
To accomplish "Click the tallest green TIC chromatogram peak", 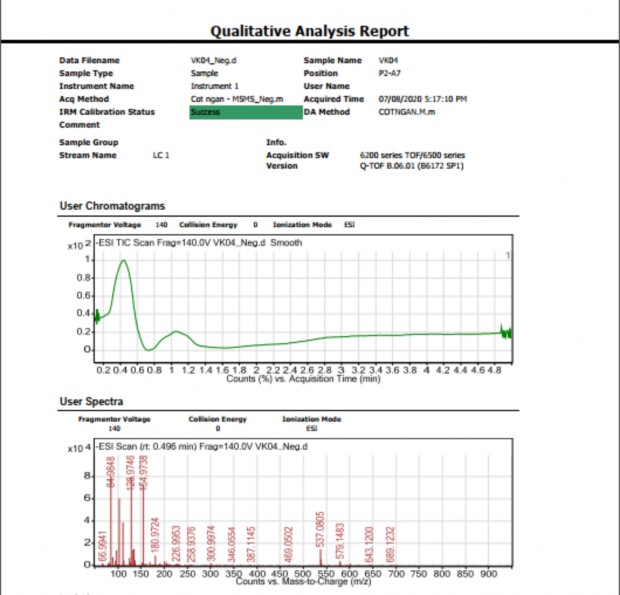I will [123, 262].
